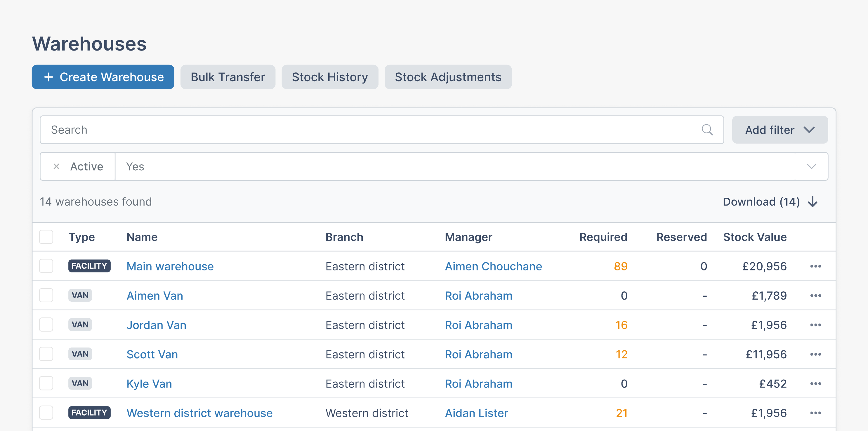Viewport: 868px width, 431px height.
Task: Expand the Active filter Yes dropdown
Action: tap(811, 166)
